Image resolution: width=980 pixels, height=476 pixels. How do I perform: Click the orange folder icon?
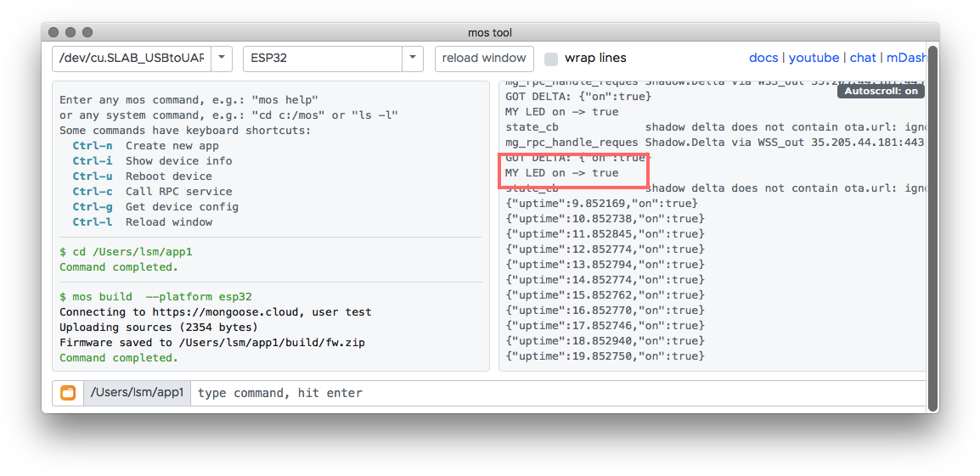68,393
